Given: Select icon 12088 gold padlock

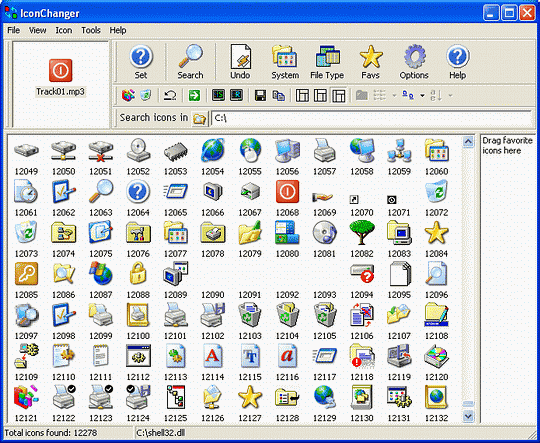Looking at the screenshot, I should pos(138,274).
